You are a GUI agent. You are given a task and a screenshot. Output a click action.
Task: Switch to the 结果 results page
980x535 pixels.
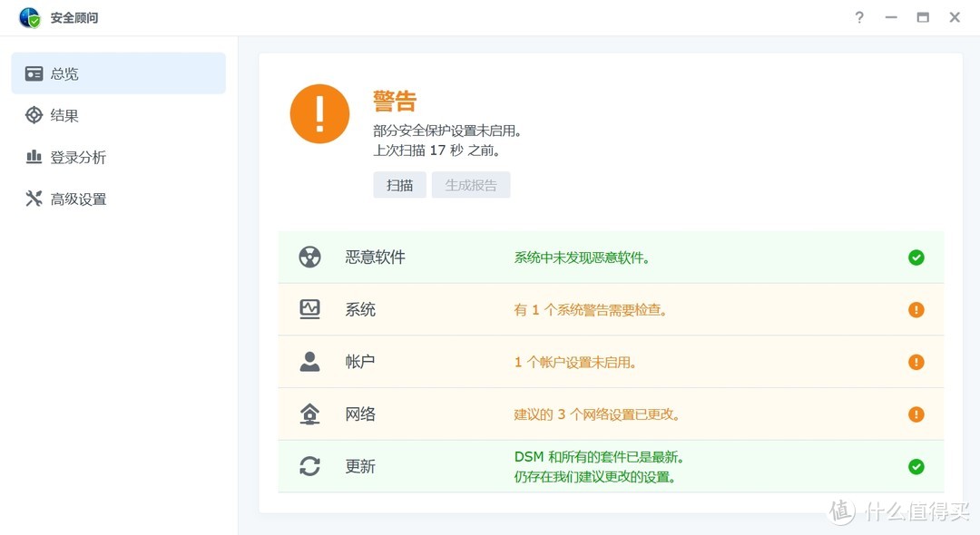pyautogui.click(x=66, y=115)
